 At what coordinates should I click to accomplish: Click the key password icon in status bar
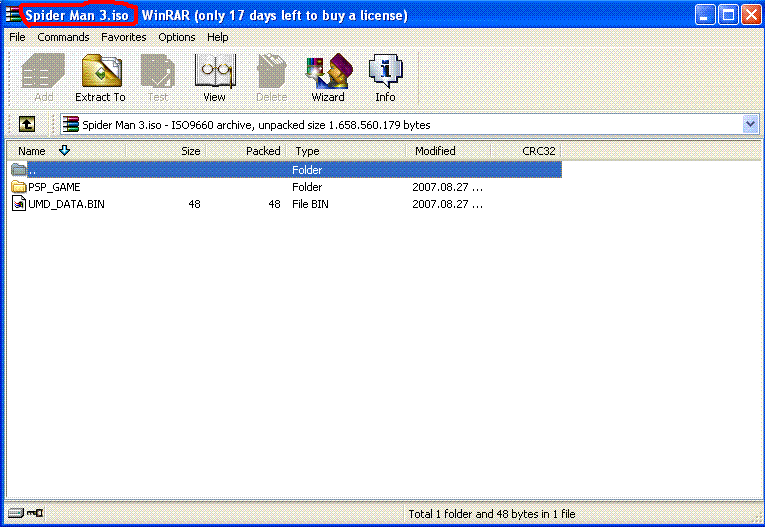tap(35, 513)
